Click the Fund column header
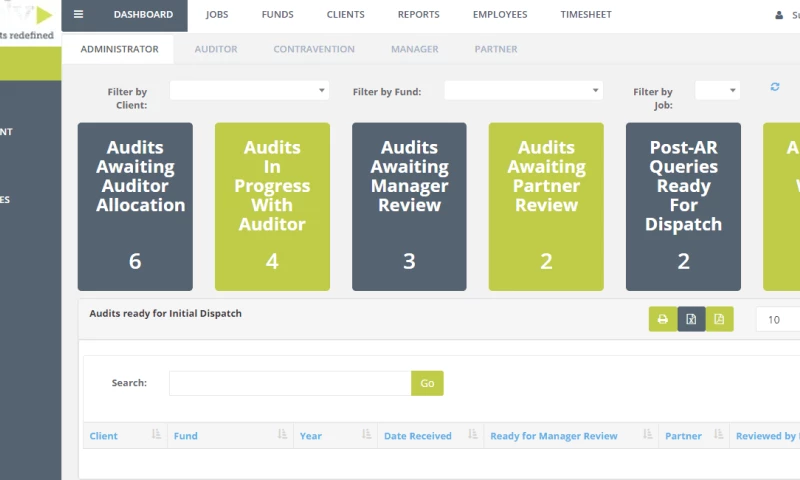Image resolution: width=800 pixels, height=480 pixels. (186, 436)
